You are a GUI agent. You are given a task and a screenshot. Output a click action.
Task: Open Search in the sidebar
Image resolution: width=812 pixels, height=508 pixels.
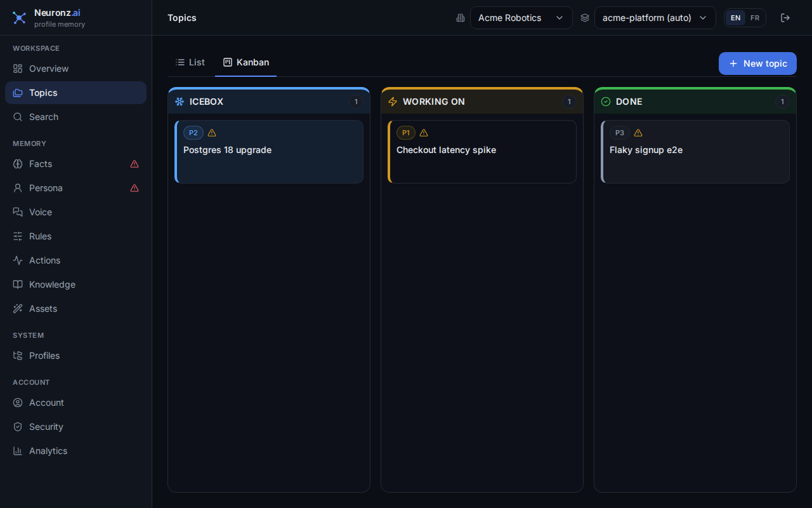click(75, 117)
